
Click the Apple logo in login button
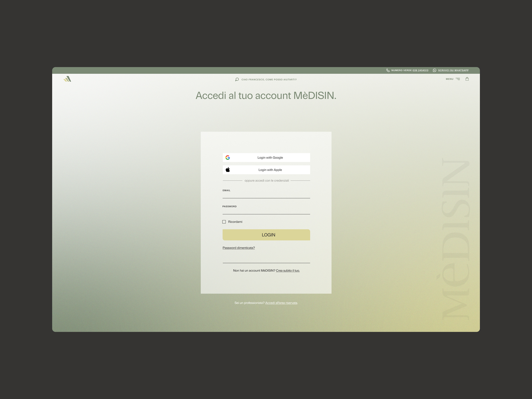228,170
